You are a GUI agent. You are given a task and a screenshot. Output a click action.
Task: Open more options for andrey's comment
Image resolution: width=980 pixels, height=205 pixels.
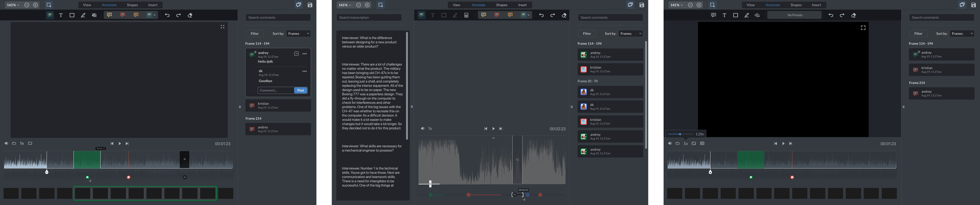(x=305, y=54)
